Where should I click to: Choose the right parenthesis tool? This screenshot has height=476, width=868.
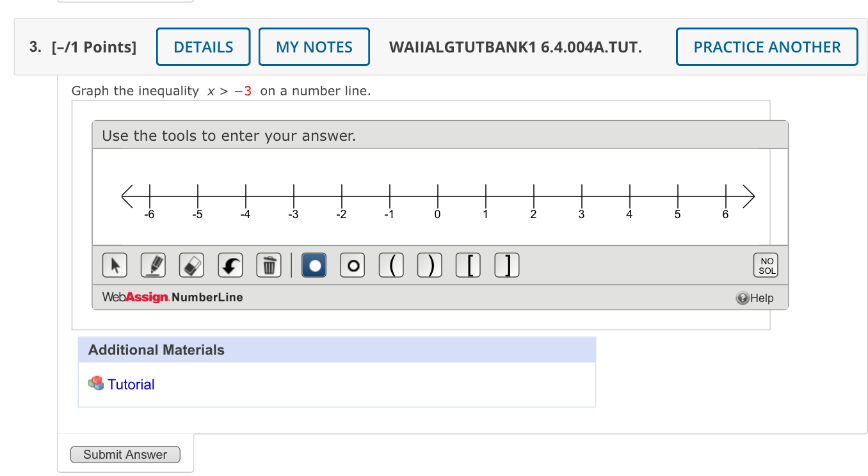coord(430,265)
